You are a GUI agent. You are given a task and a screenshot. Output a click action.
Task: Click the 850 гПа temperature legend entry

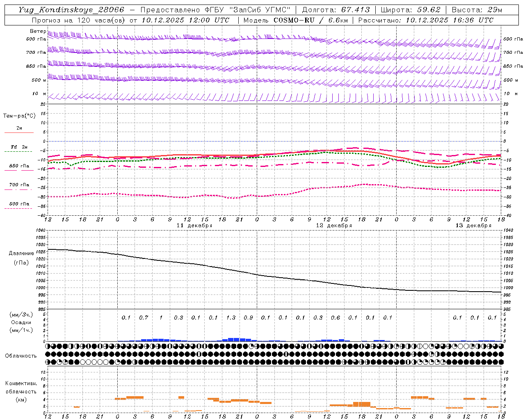pyautogui.click(x=19, y=166)
